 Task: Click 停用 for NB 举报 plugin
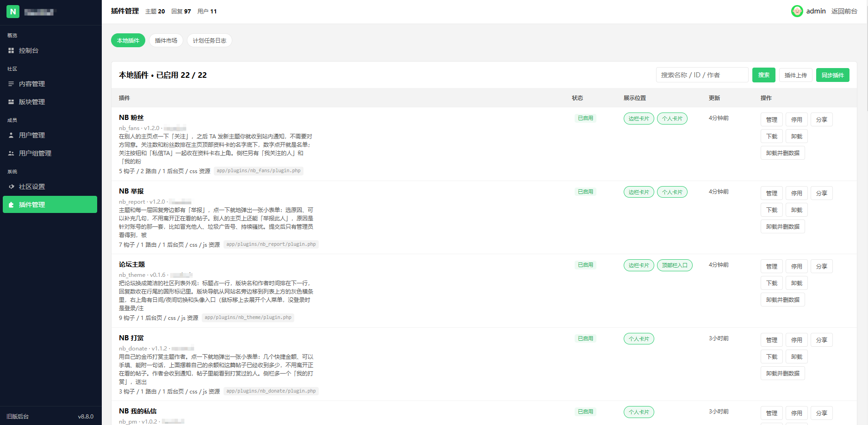click(x=797, y=193)
